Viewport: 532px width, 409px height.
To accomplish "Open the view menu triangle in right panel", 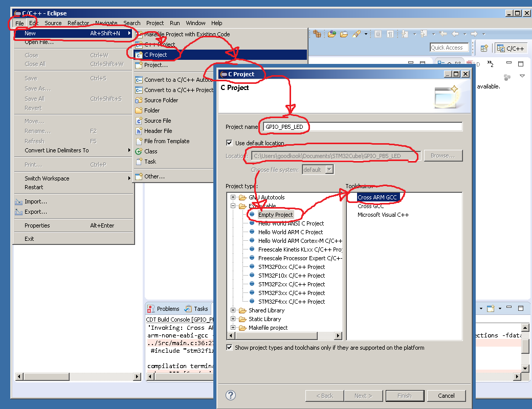I will (522, 76).
